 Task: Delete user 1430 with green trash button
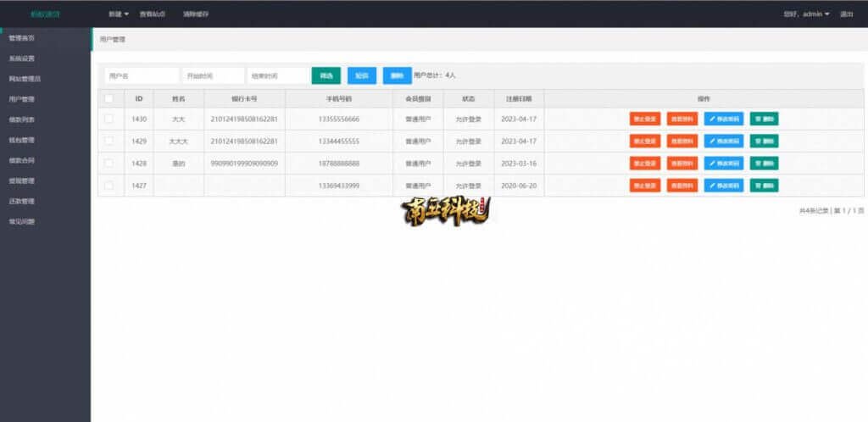[x=764, y=119]
